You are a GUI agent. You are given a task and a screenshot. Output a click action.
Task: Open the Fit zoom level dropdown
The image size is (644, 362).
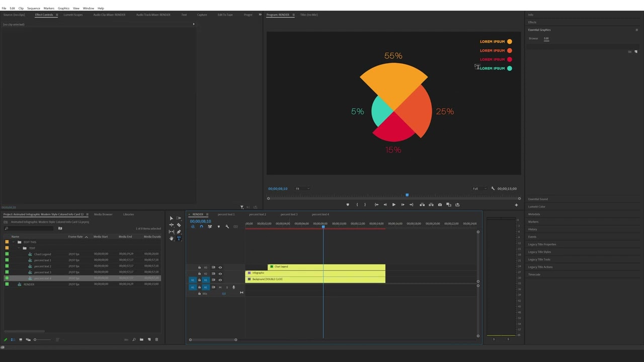coord(302,189)
